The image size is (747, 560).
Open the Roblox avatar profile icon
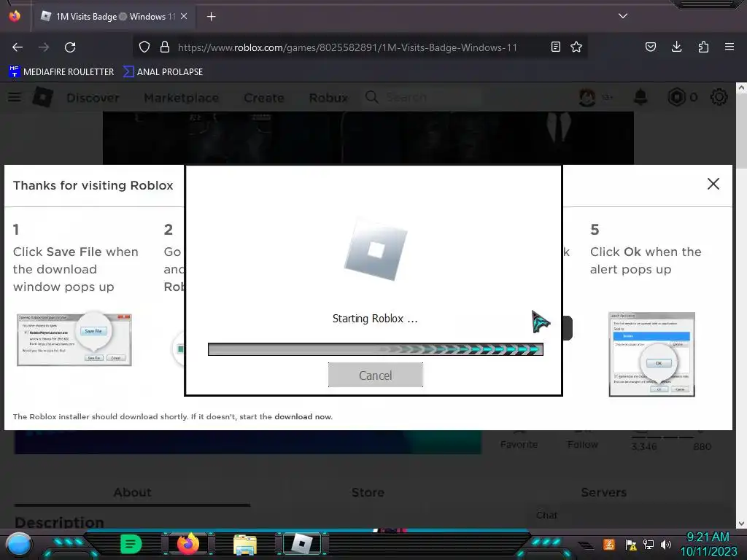[587, 97]
